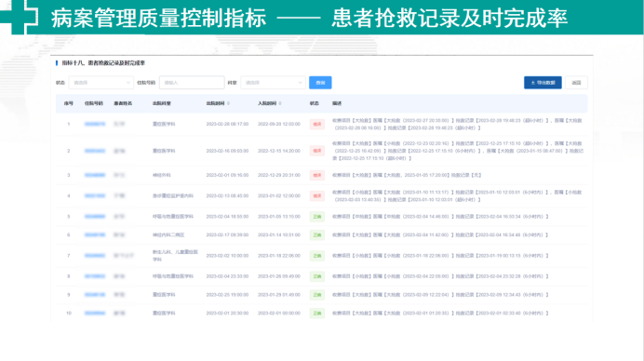
Task: Click the 序号 column header
Action: click(69, 103)
